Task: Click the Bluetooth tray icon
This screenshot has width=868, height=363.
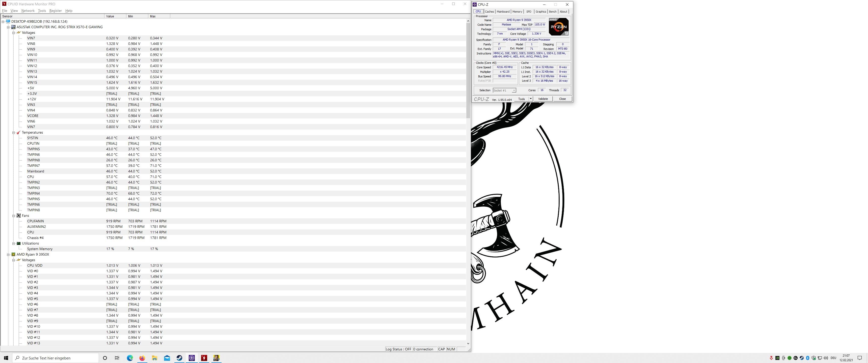Action: pos(807,358)
